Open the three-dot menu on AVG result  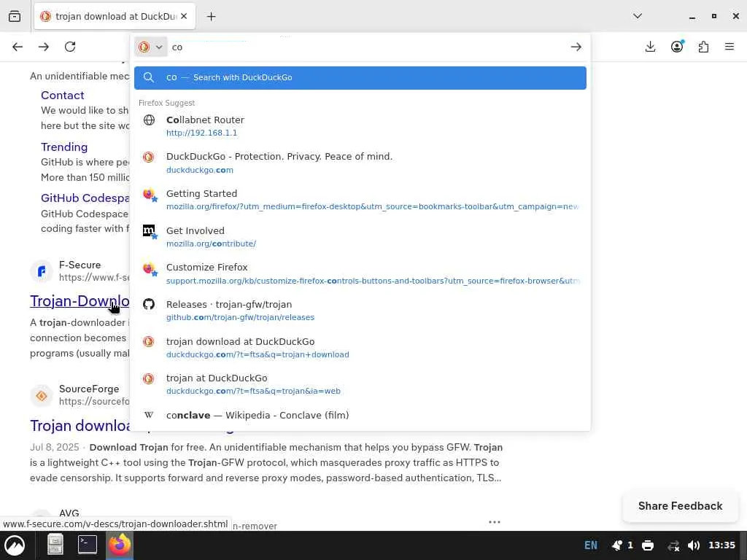click(x=495, y=522)
